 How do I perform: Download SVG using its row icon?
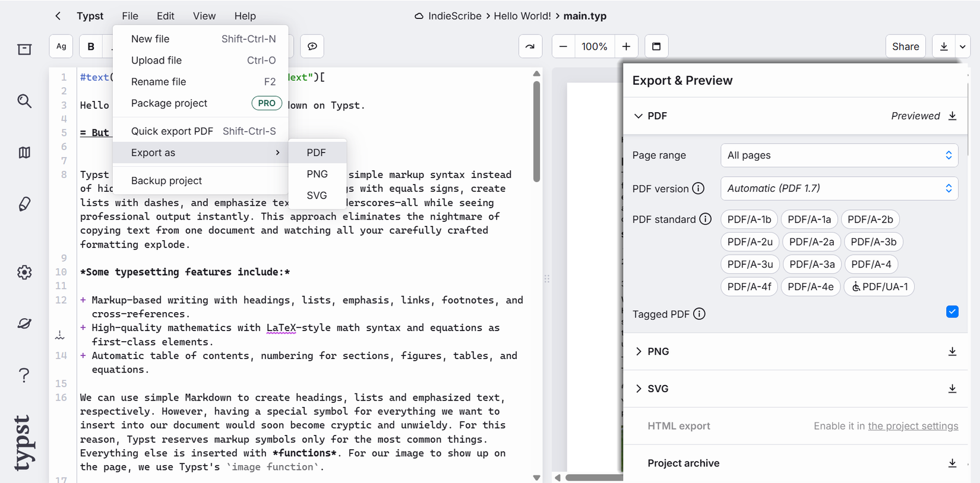click(952, 389)
